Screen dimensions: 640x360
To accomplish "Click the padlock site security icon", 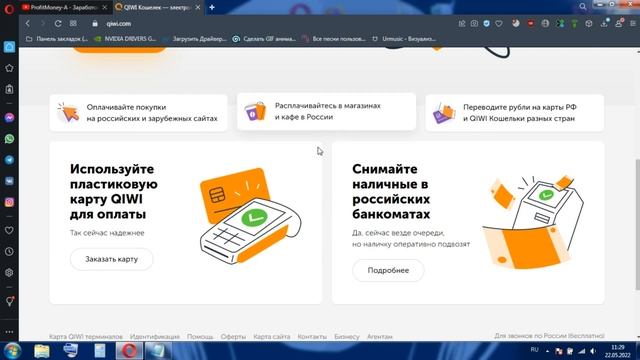I will click(95, 24).
